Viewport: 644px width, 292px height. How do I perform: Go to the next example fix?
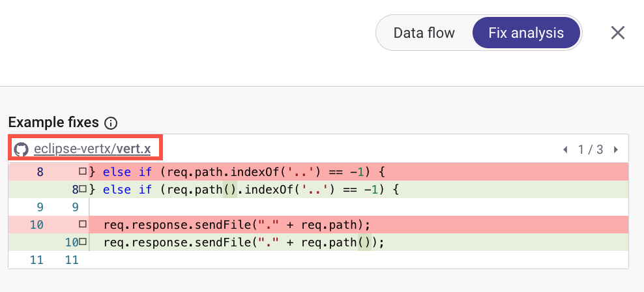616,150
